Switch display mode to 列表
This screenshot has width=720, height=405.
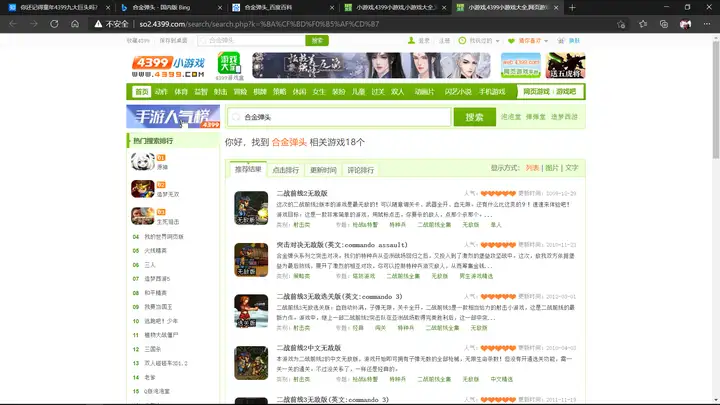(532, 168)
